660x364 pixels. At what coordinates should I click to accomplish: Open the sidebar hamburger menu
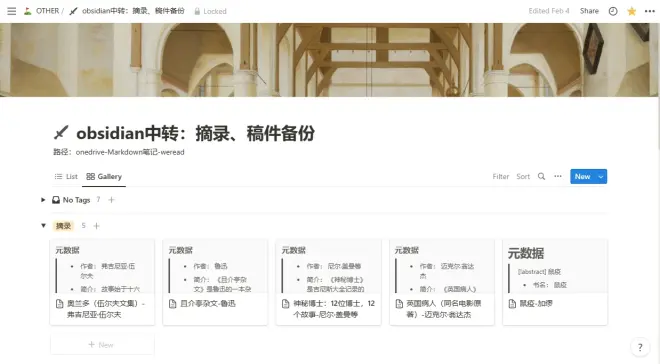[x=11, y=11]
